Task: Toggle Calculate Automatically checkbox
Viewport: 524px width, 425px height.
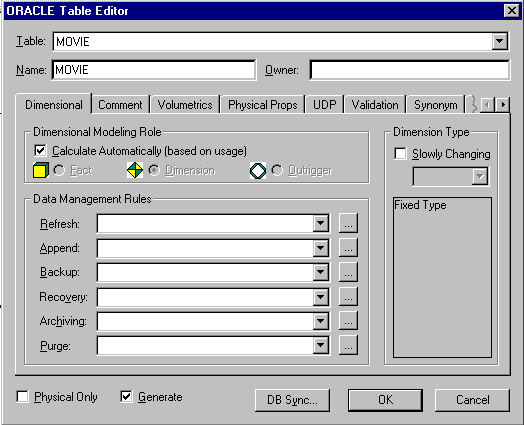Action: [x=40, y=151]
